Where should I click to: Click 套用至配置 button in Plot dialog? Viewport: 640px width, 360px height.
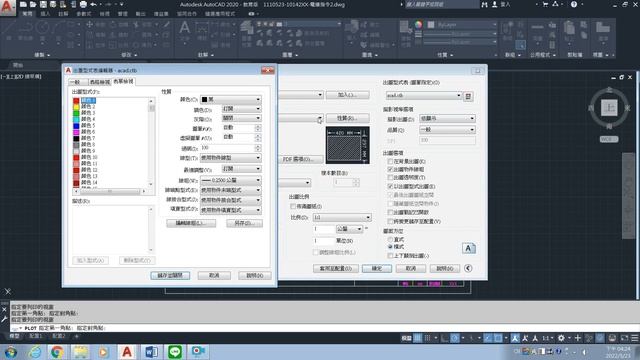click(336, 268)
